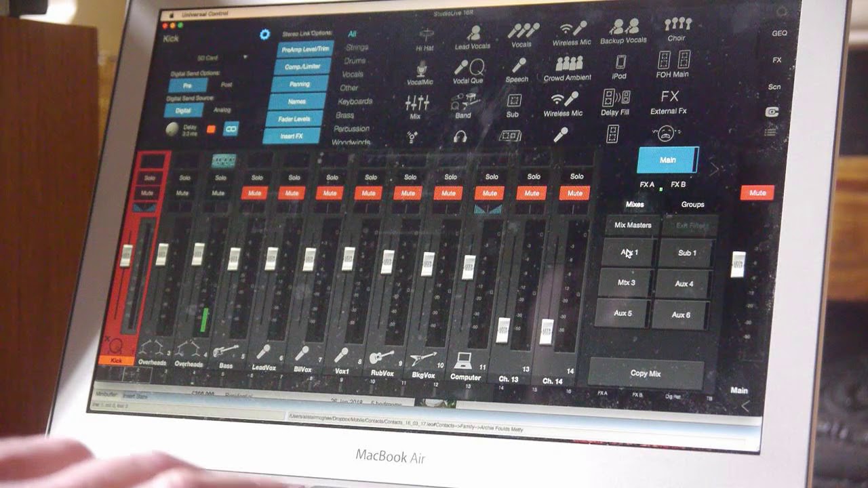
Task: Open the capture icon in right sidebar
Action: coord(772,112)
